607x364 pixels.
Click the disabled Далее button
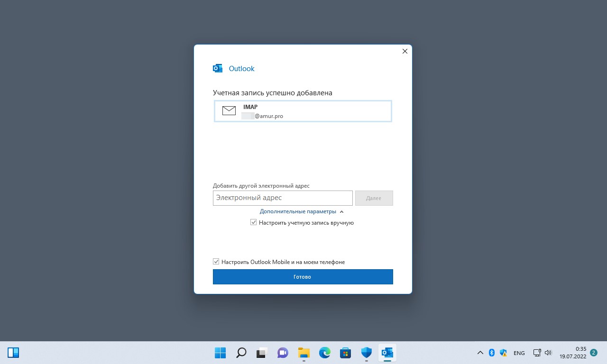coord(374,198)
